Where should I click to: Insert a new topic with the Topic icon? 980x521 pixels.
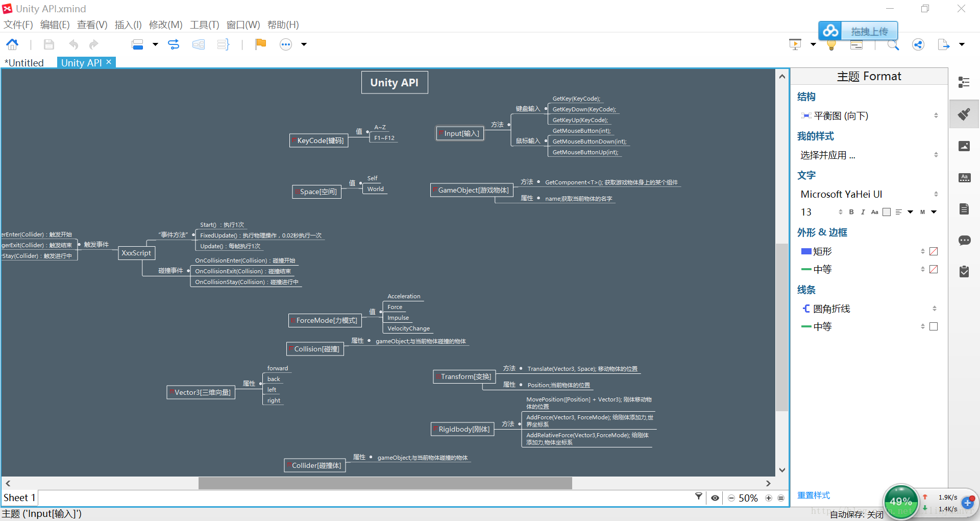pos(137,44)
